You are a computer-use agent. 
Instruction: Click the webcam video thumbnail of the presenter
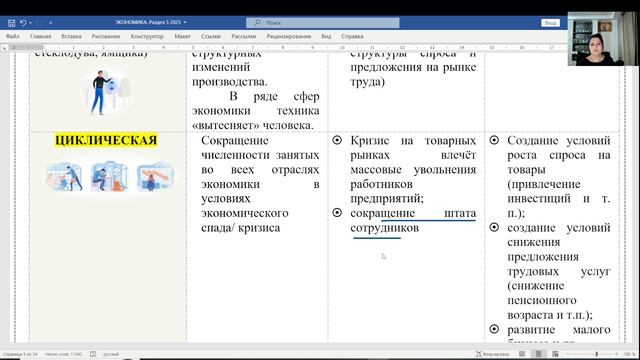(x=602, y=39)
